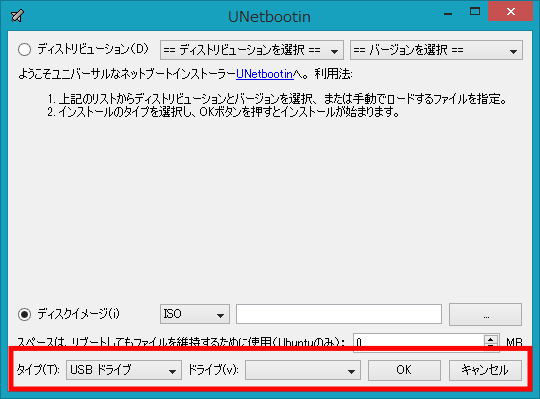Open the ドライブ(v) drive selection dropdown
Screen dimensions: 540x399
coord(303,370)
